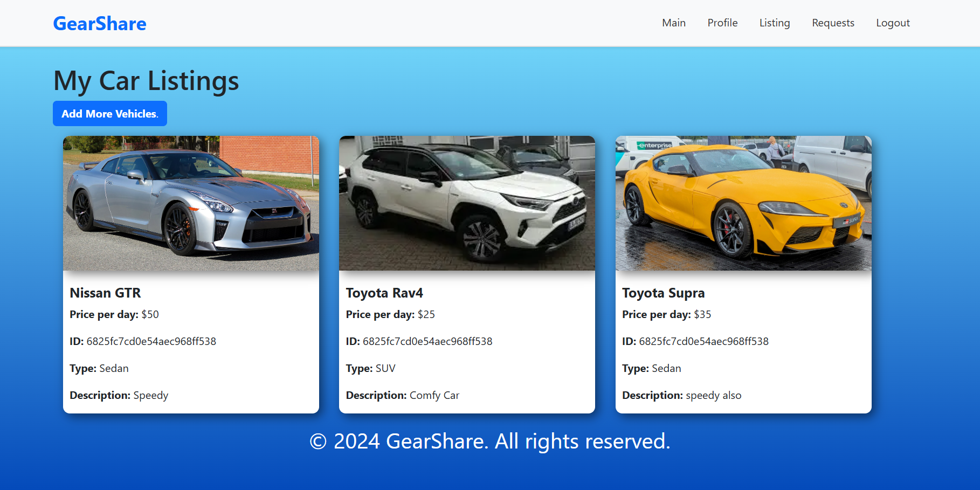The width and height of the screenshot is (980, 490).
Task: Click the GearShare logo link
Action: click(x=100, y=23)
